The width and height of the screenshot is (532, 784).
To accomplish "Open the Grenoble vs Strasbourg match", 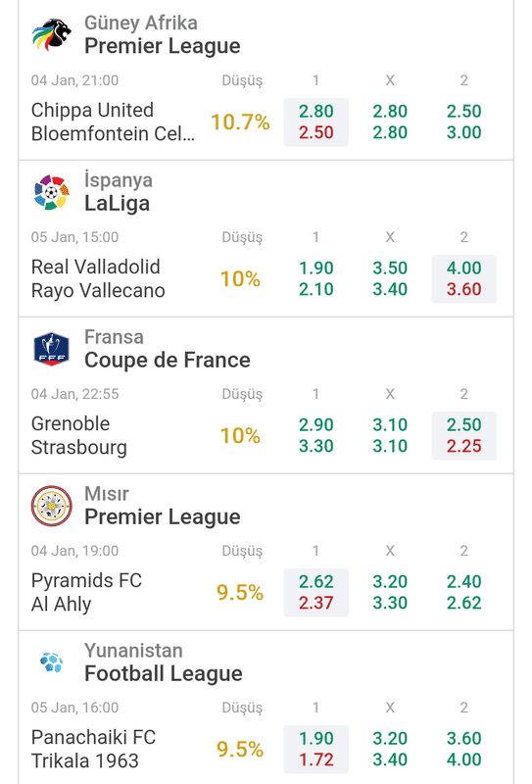I will coord(79,435).
